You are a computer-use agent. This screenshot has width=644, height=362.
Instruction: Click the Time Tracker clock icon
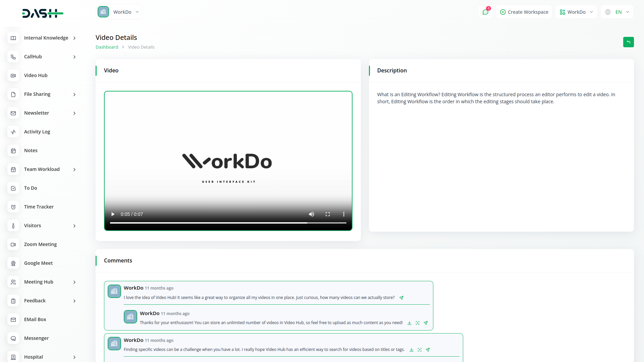(x=13, y=207)
